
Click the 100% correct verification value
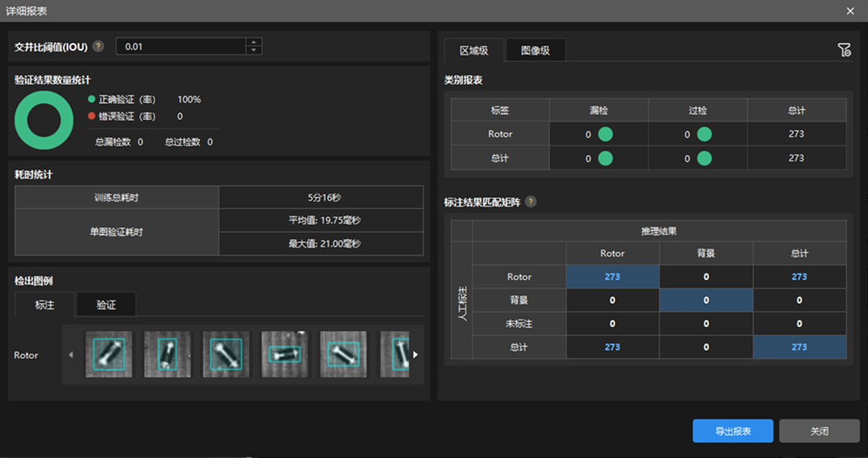click(188, 100)
